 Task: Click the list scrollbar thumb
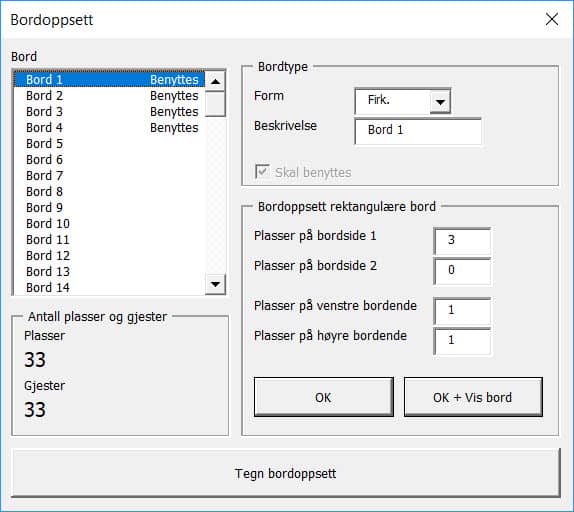tap(215, 104)
